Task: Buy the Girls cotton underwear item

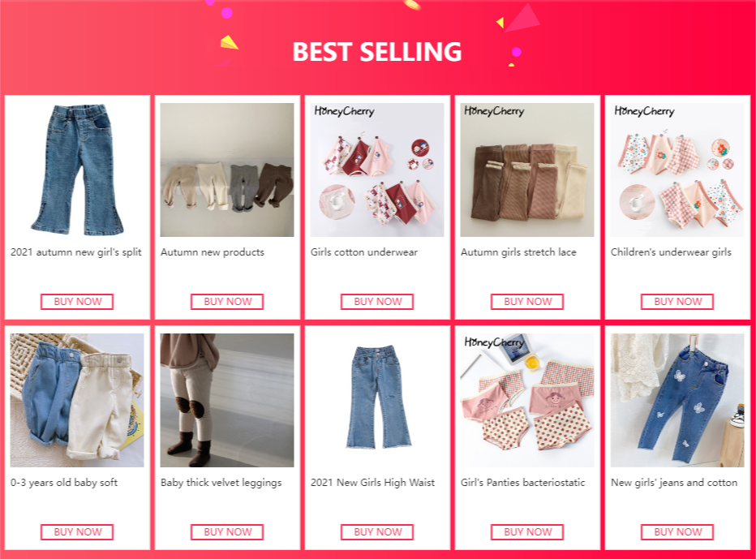Action: [377, 302]
